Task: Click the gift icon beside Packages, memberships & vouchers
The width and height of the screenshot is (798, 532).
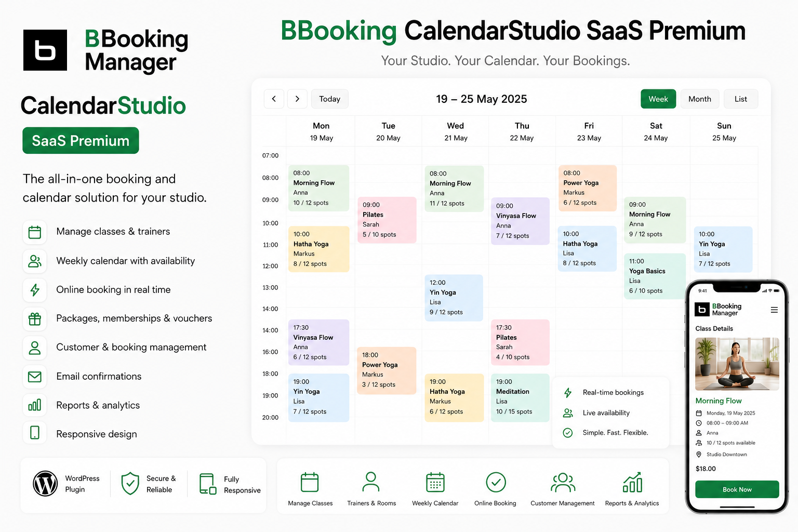Action: [35, 318]
